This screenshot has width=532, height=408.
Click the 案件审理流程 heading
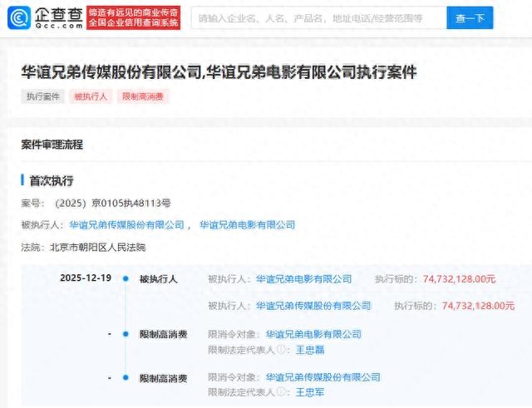click(52, 145)
